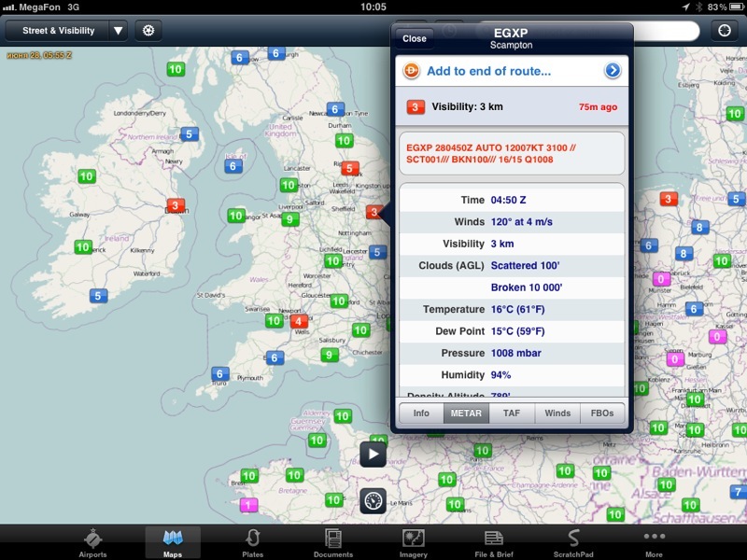Tap the center-on-location crosshair icon
The height and width of the screenshot is (560, 747).
[x=724, y=30]
